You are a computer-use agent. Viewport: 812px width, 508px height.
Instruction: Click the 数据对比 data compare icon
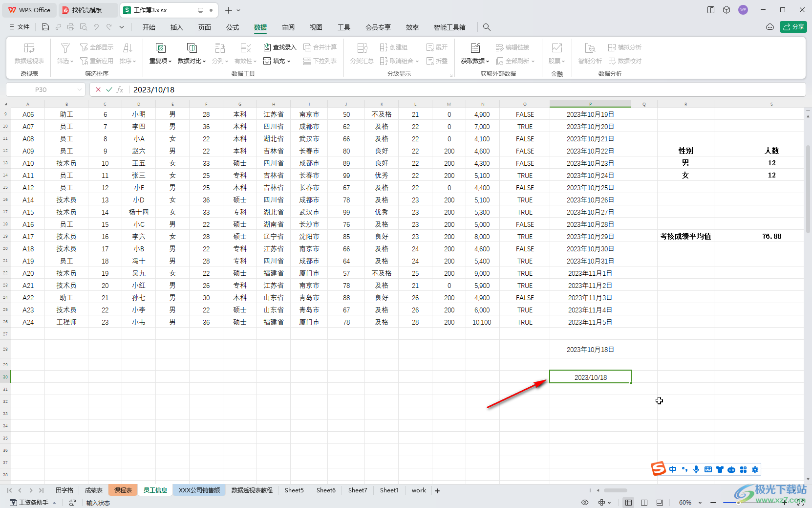click(192, 48)
